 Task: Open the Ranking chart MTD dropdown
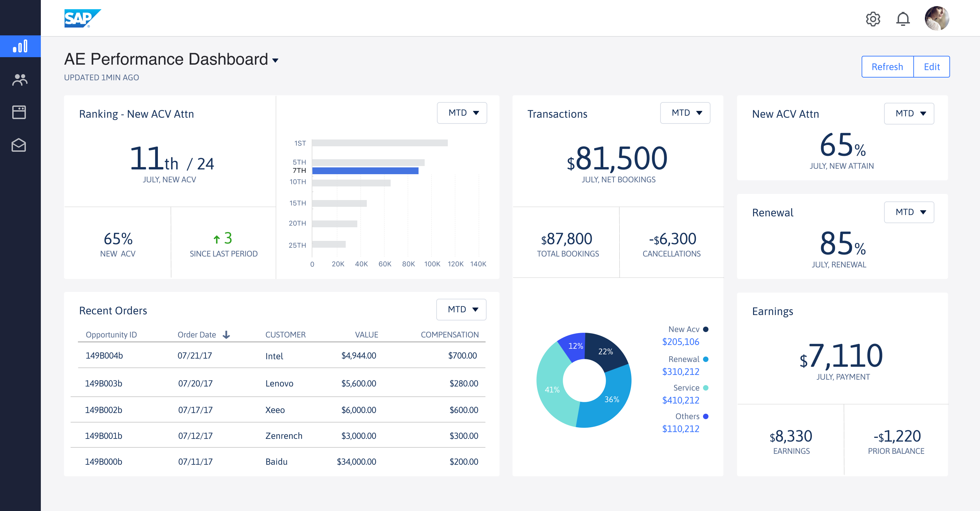tap(462, 113)
